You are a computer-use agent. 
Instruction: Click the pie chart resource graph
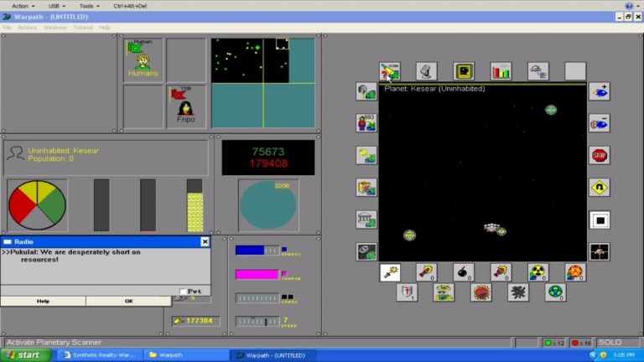tap(37, 205)
